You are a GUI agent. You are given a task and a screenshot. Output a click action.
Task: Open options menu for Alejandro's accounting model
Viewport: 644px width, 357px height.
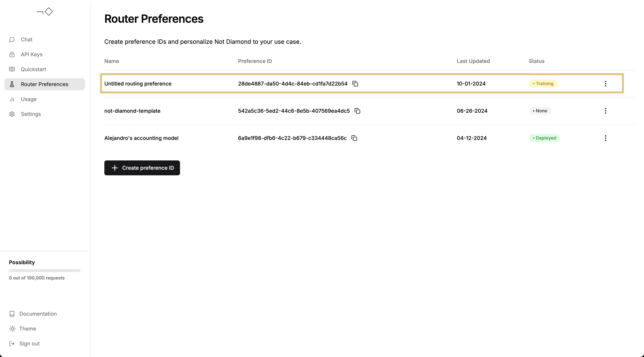click(x=605, y=138)
